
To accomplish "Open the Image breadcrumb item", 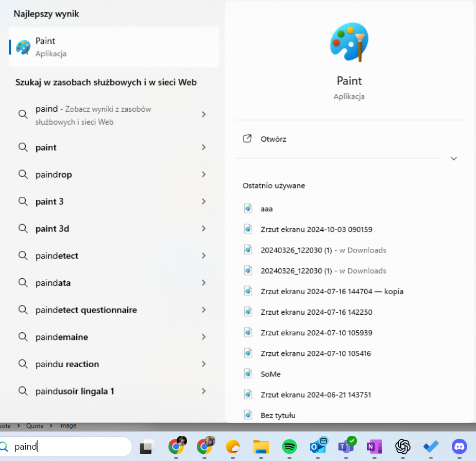I will [67, 425].
